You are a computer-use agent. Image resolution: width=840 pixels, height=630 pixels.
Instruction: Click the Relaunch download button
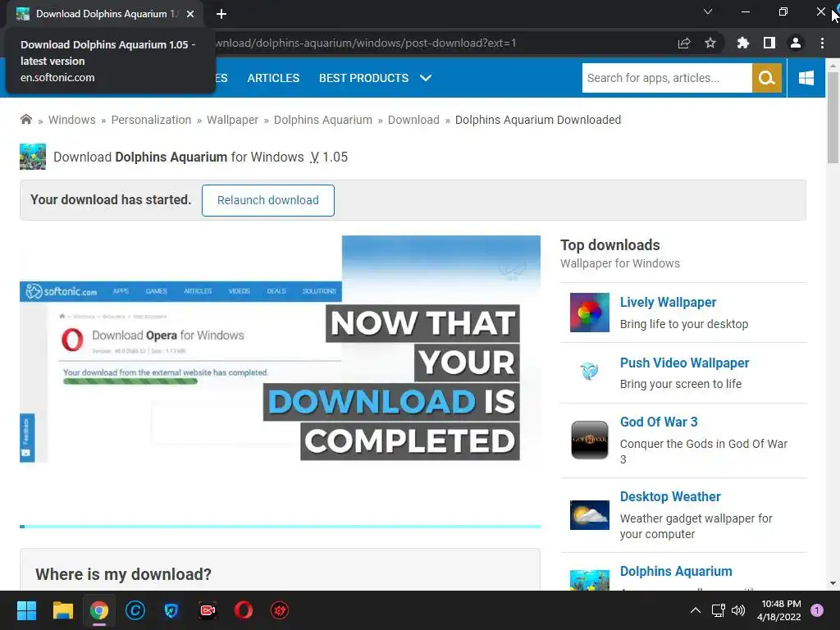click(268, 200)
